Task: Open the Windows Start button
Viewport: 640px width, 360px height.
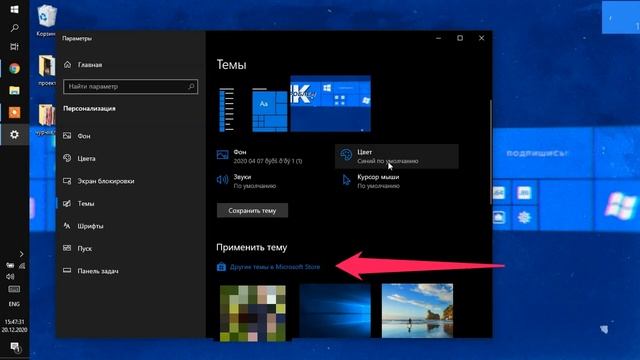Action: tap(14, 9)
